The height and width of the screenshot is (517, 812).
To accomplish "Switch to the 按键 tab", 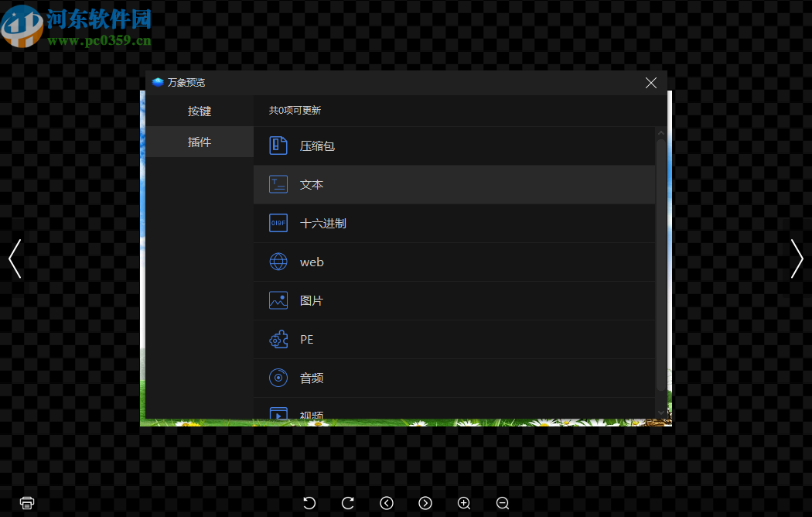I will 199,111.
